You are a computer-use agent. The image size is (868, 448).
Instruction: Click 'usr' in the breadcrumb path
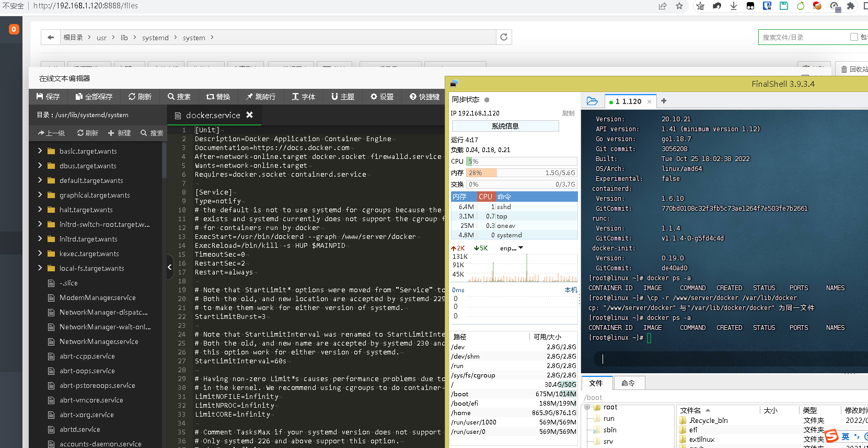pos(101,38)
